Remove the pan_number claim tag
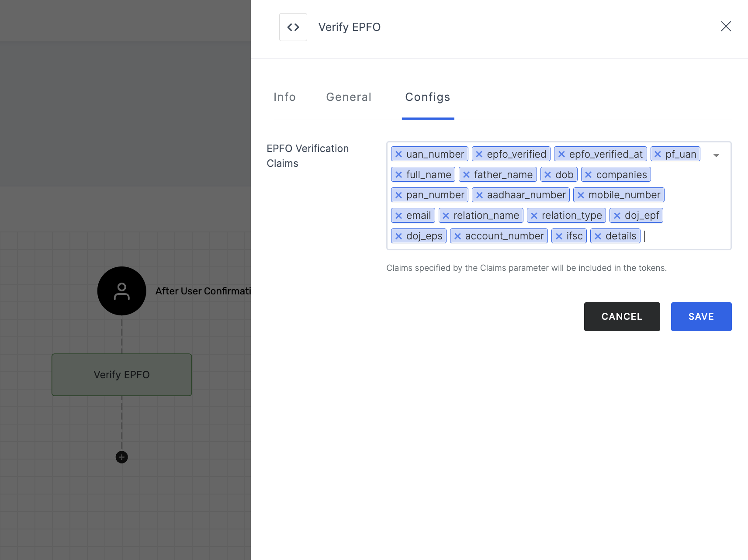Screen dimensions: 748x560 coord(398,195)
